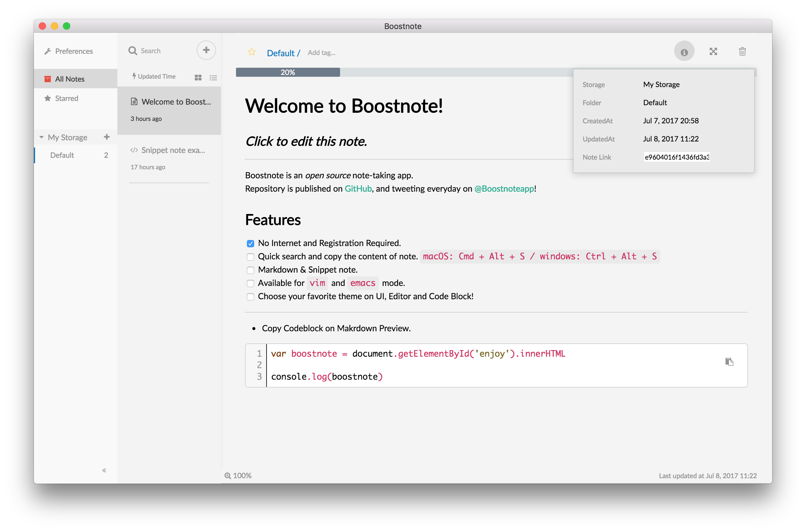Add a folder to My Storage
The image size is (806, 532).
106,137
